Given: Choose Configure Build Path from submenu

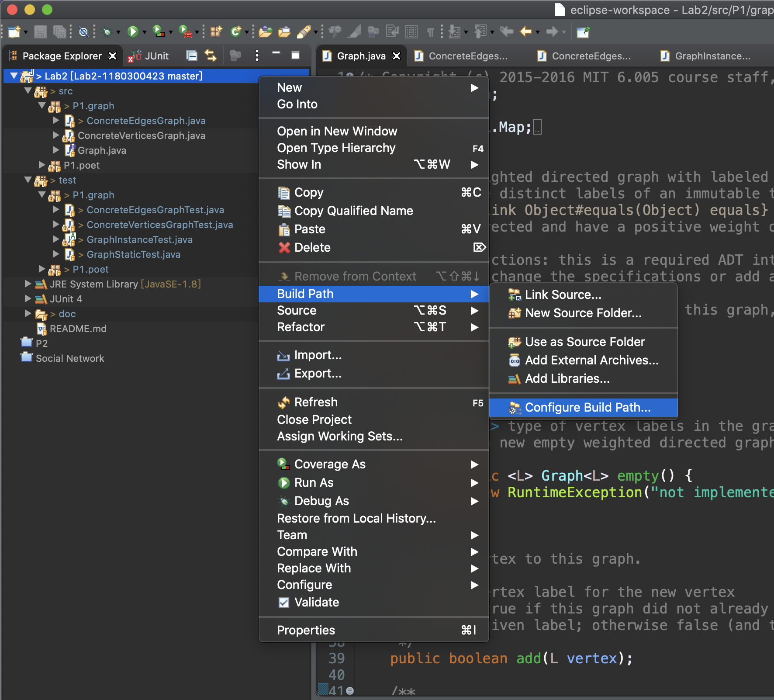Looking at the screenshot, I should 587,407.
